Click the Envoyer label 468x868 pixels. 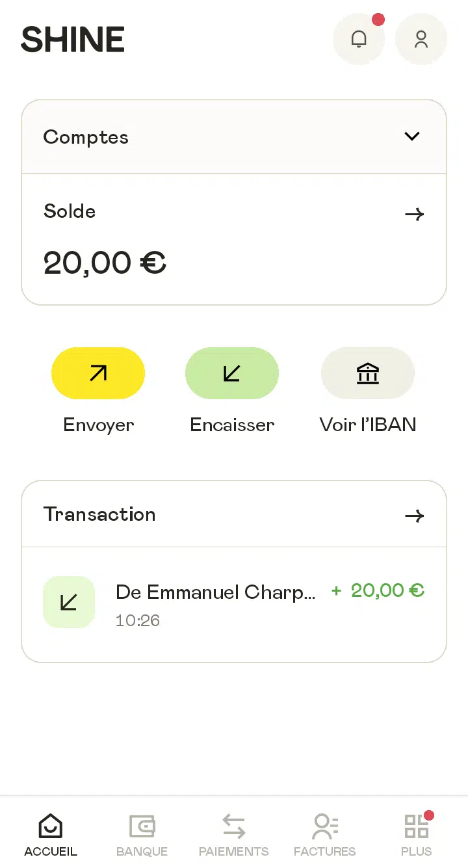point(99,425)
